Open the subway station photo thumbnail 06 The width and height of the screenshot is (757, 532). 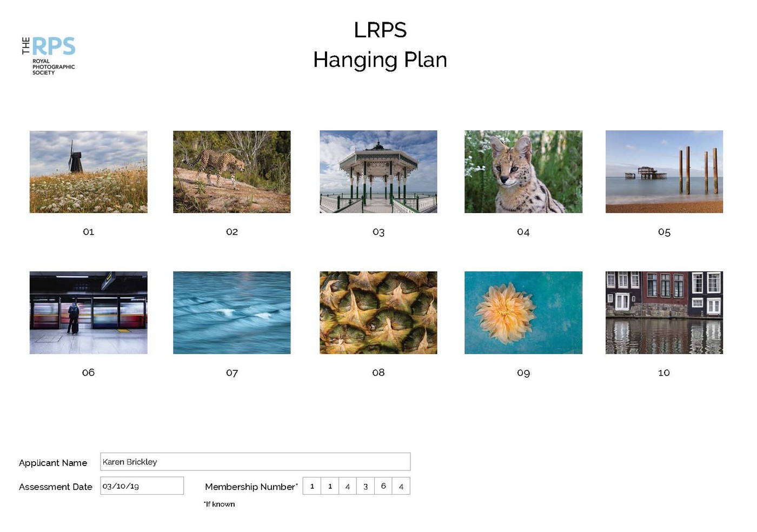[x=88, y=313]
